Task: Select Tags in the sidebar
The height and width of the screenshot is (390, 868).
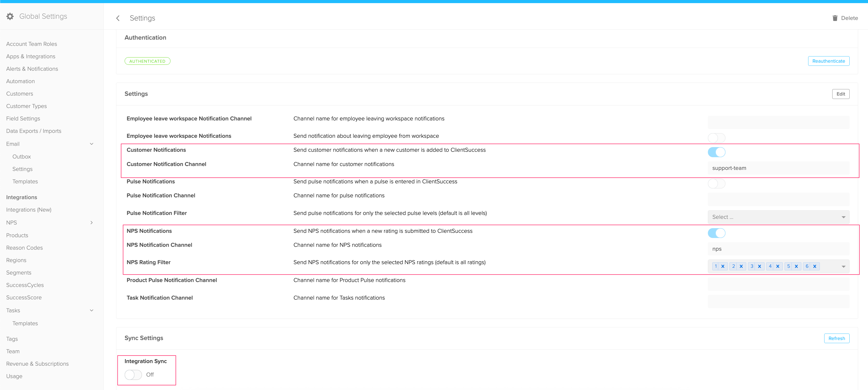Action: click(12, 339)
